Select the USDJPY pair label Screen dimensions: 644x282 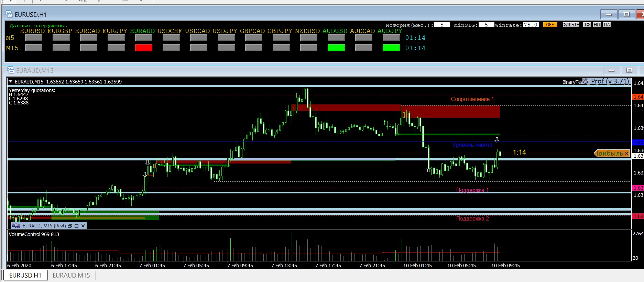(225, 31)
